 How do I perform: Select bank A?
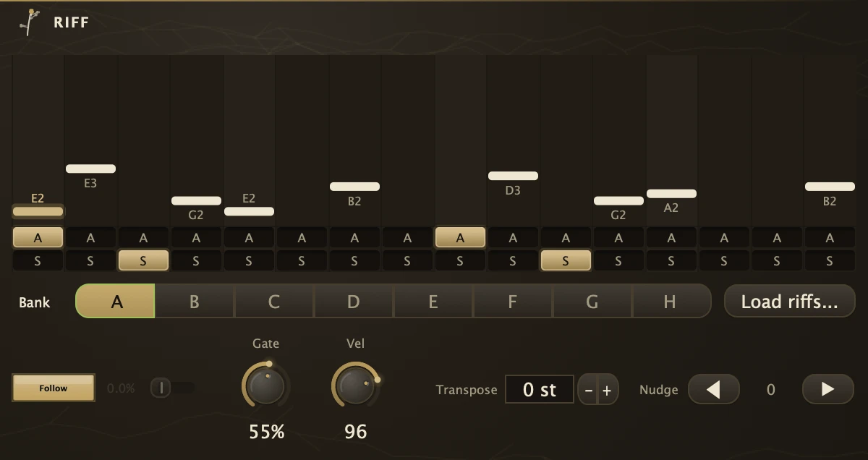[116, 301]
